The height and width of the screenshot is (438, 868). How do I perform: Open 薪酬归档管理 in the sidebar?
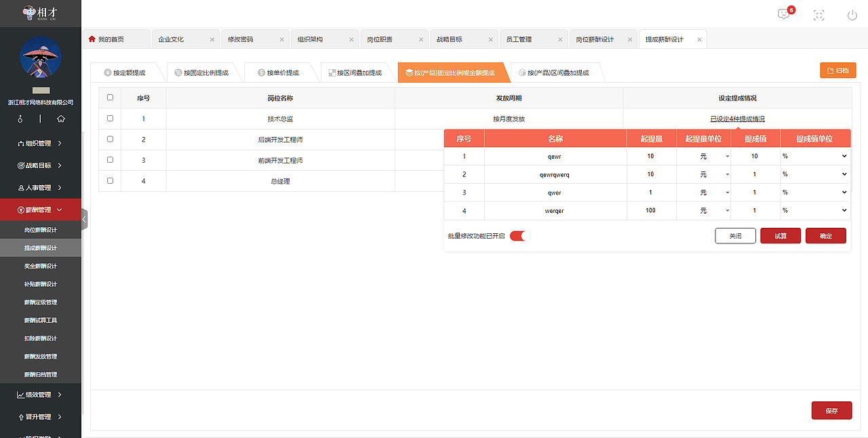(x=41, y=374)
